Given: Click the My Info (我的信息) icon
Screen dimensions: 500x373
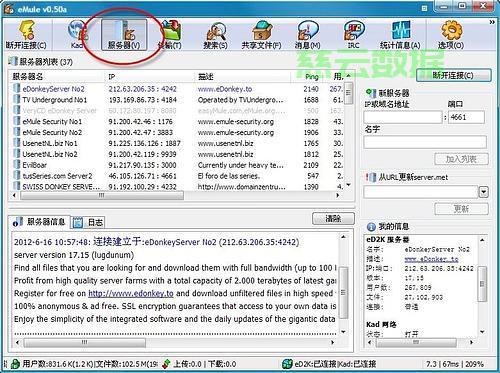Looking at the screenshot, I should (371, 227).
